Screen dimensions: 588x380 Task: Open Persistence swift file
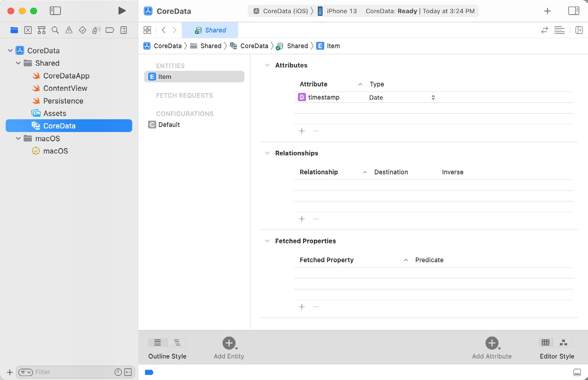pyautogui.click(x=63, y=101)
